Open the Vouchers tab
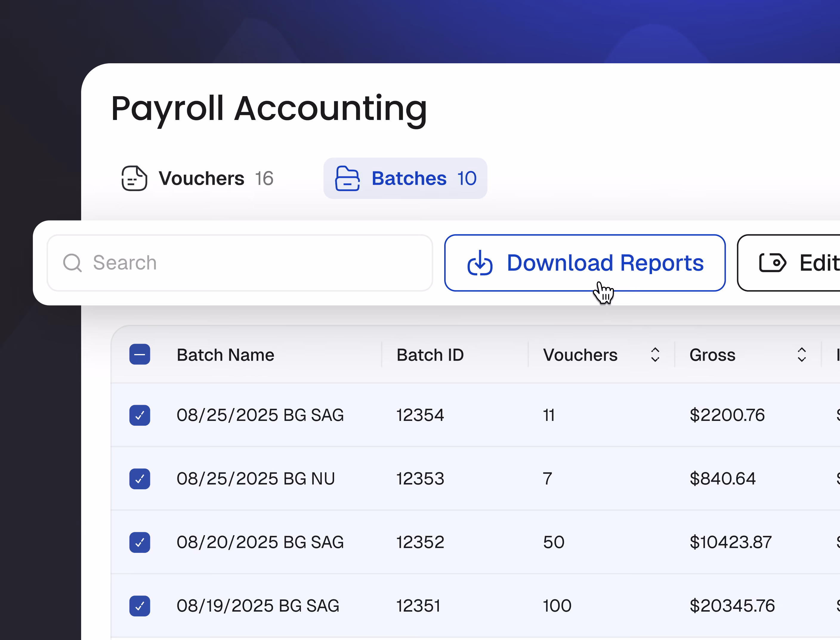840x640 pixels. point(197,178)
